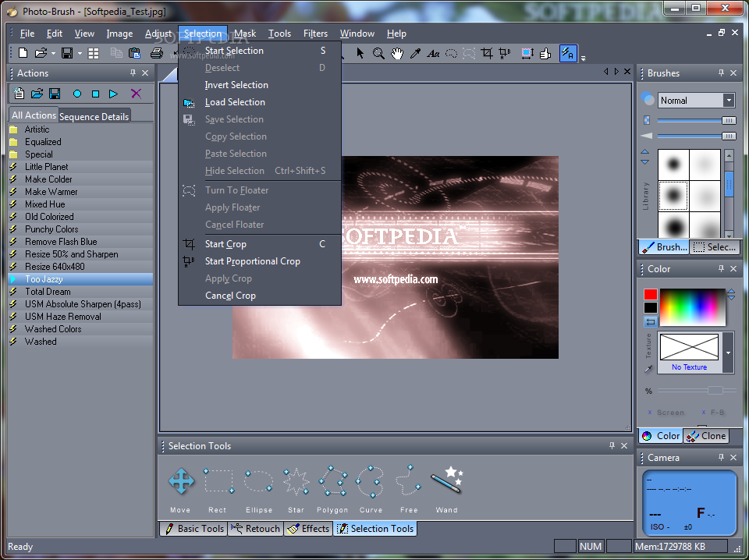This screenshot has height=560, width=749.
Task: Click the Crop tool toolbar icon
Action: (x=487, y=53)
